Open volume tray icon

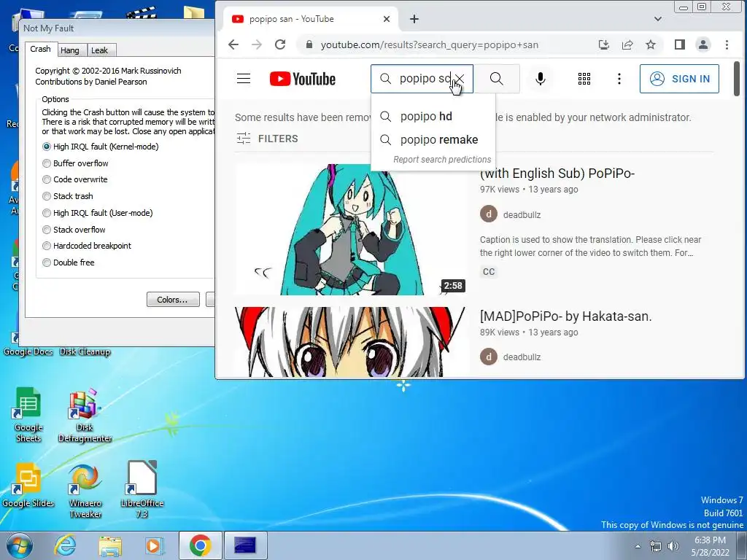coord(673,546)
